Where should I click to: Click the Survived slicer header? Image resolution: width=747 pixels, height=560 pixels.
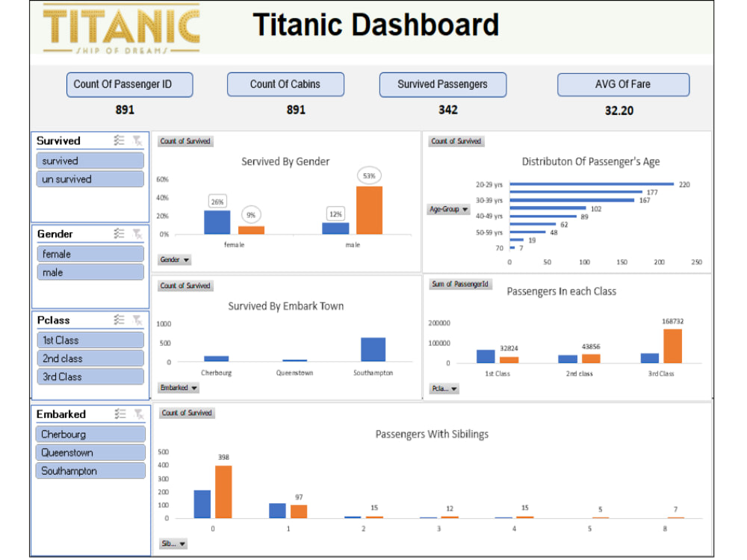pos(58,140)
